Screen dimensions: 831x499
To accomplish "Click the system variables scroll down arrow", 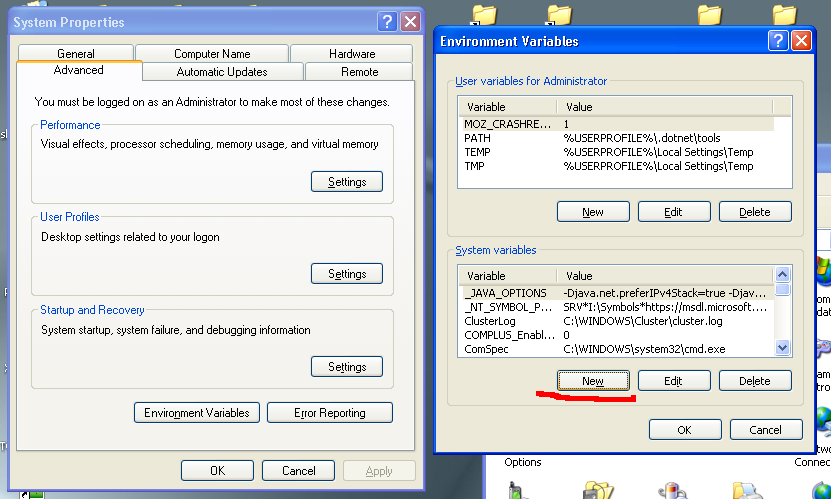I will pyautogui.click(x=782, y=348).
